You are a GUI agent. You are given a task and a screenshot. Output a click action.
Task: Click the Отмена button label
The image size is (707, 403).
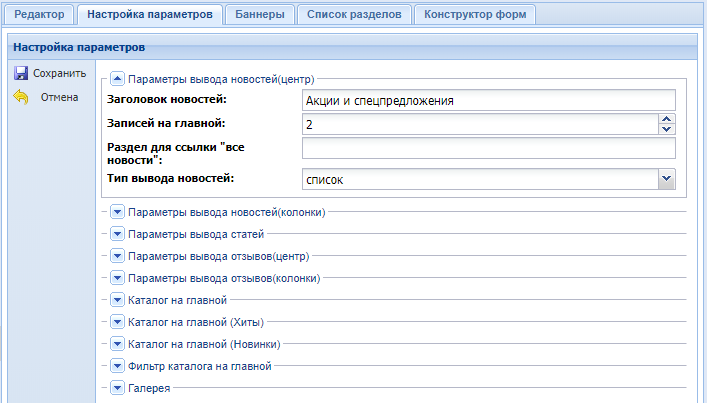pyautogui.click(x=60, y=97)
